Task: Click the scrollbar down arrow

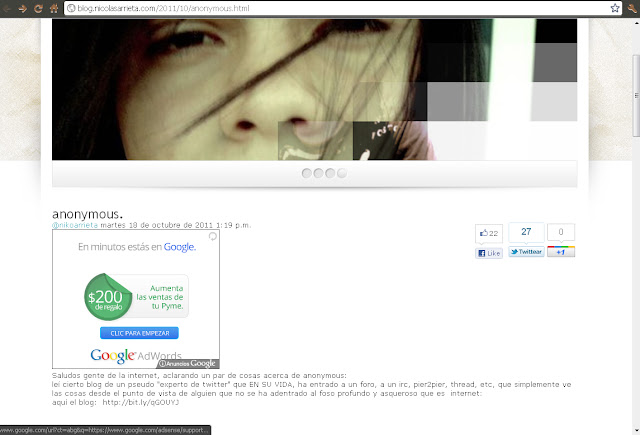Action: pos(636,431)
